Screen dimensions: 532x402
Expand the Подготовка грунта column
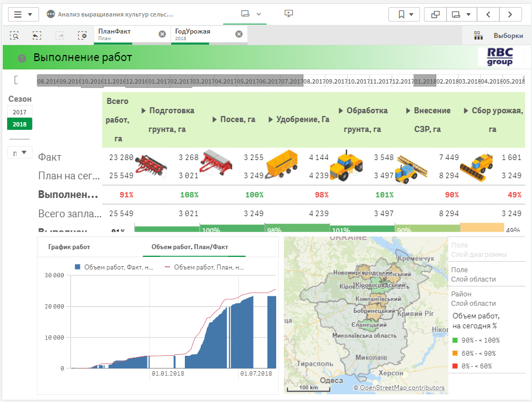(x=144, y=111)
